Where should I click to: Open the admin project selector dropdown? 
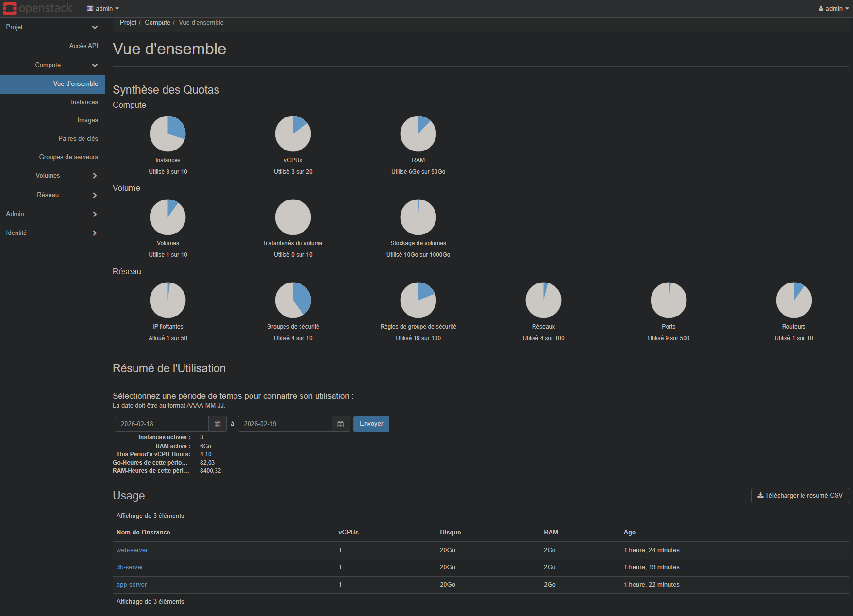[103, 9]
